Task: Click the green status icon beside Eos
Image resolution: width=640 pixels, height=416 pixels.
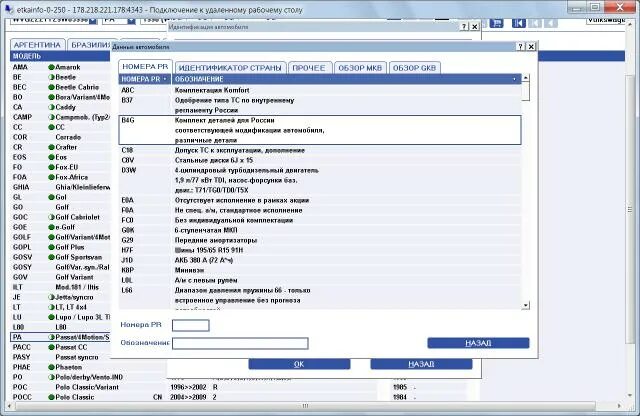Action: click(51, 157)
